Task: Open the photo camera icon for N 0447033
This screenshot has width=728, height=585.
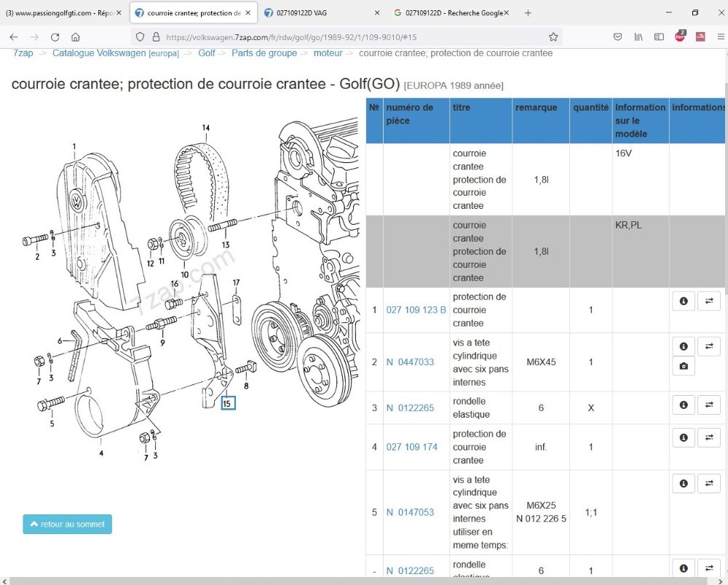Action: 684,367
